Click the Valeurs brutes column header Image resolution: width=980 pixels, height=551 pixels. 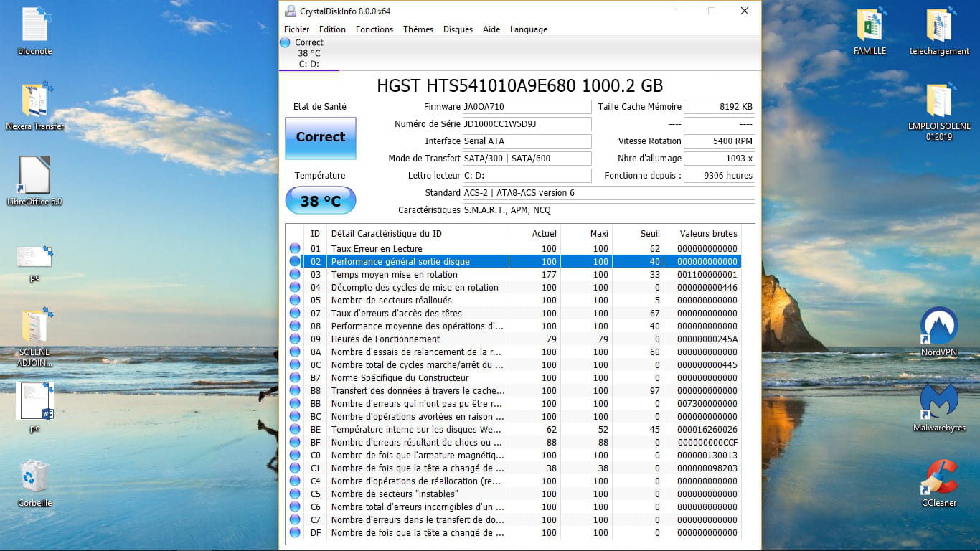tap(708, 234)
